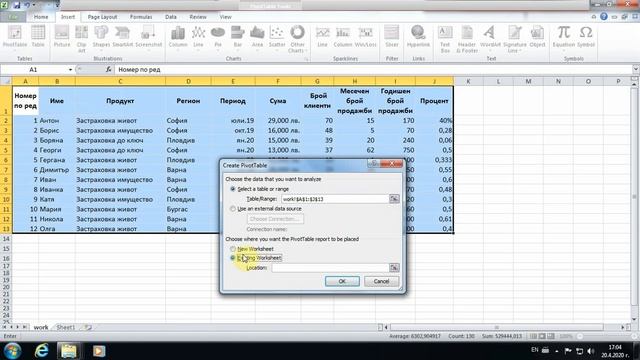Click the Select All corner button

6,81
